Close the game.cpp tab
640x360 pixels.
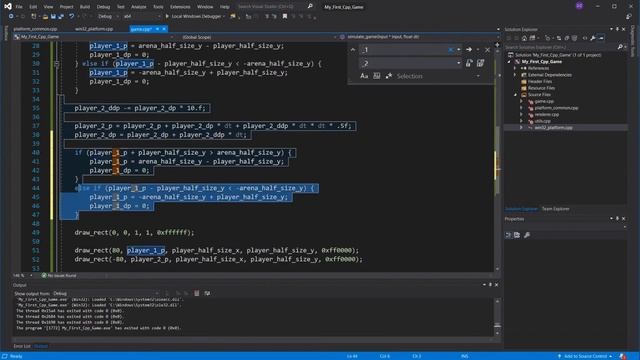[x=164, y=29]
